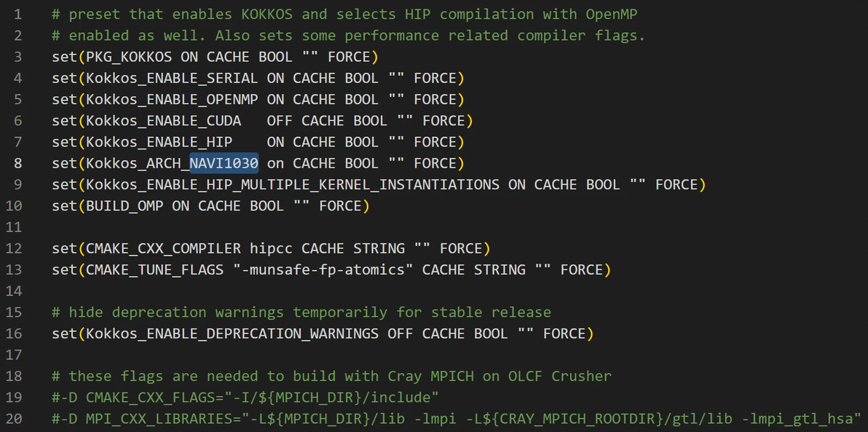Place cursor on Kokkos_ENABLE_HIP in line 7
The width and height of the screenshot is (868, 432).
coord(159,142)
